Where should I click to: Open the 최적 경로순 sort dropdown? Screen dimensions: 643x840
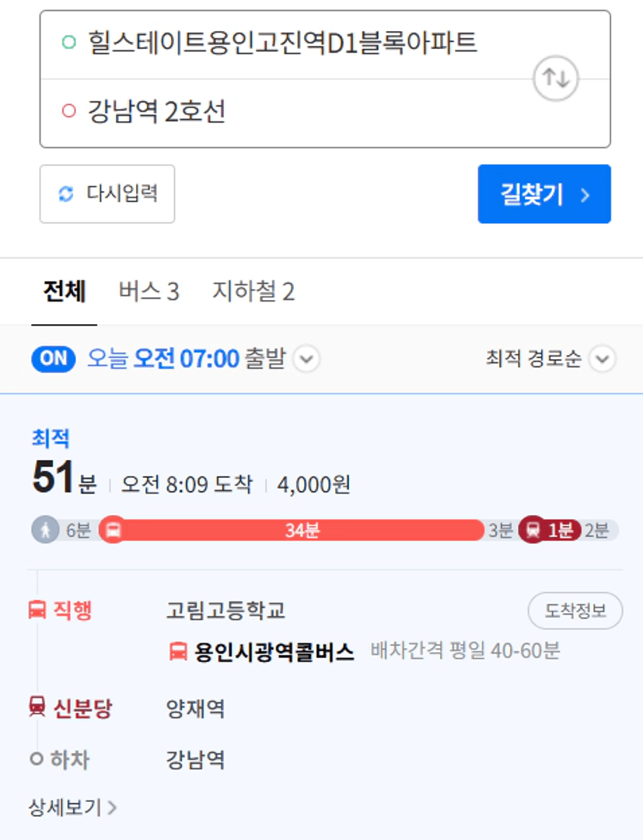[x=602, y=359]
